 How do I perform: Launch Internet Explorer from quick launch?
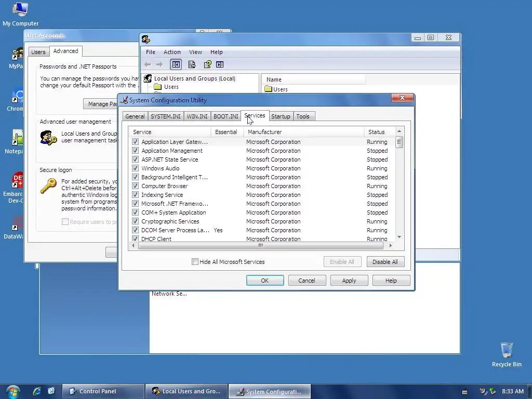pyautogui.click(x=37, y=391)
